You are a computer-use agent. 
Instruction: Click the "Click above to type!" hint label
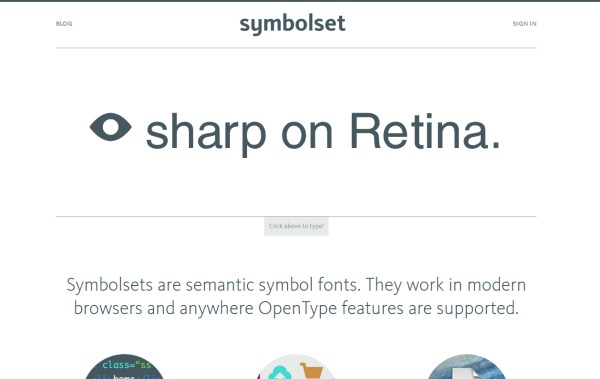pos(296,226)
